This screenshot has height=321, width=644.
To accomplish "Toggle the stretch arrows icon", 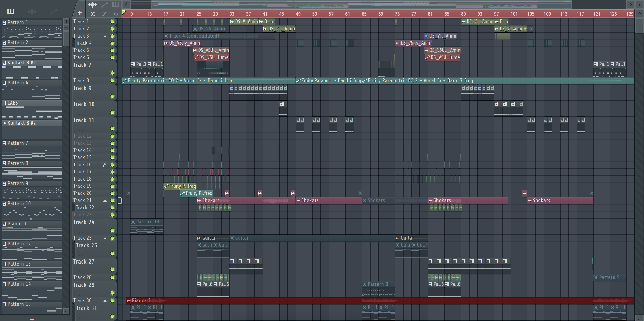I will 116,14.
